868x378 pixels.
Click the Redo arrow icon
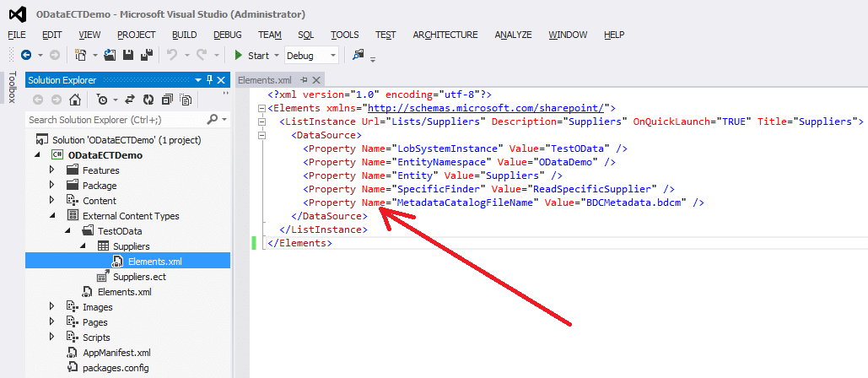[x=202, y=55]
